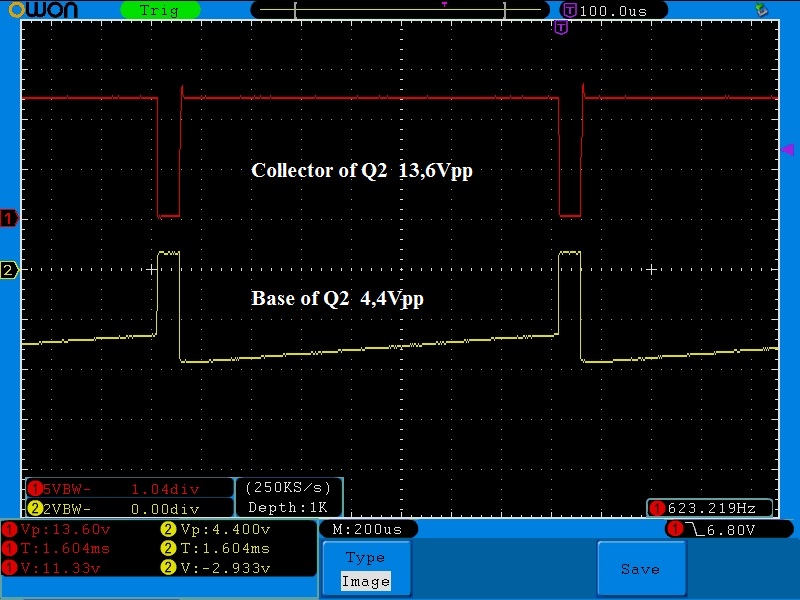Click the 'Collector of Q2 13,6Vpp' annotation

click(361, 171)
